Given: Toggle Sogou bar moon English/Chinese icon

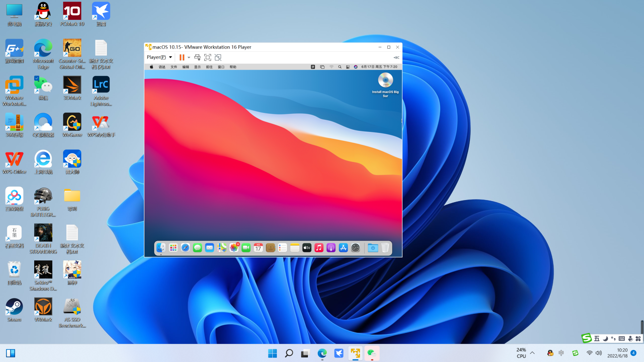Looking at the screenshot, I should click(x=605, y=339).
